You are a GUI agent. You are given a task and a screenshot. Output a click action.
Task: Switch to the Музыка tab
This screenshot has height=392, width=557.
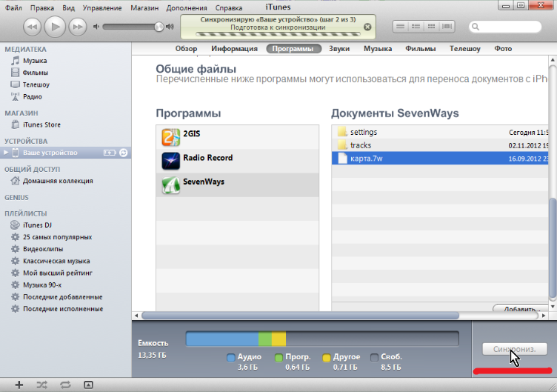pyautogui.click(x=377, y=49)
